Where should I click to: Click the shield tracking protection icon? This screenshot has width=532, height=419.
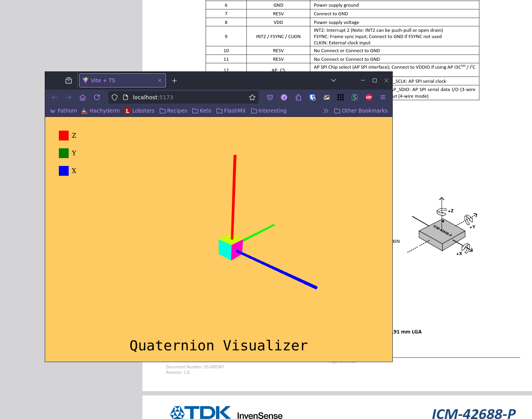114,97
